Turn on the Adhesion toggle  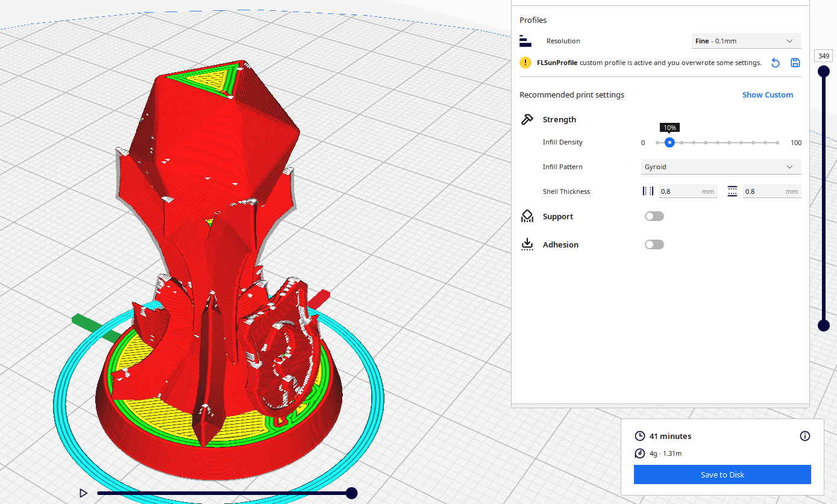[654, 244]
